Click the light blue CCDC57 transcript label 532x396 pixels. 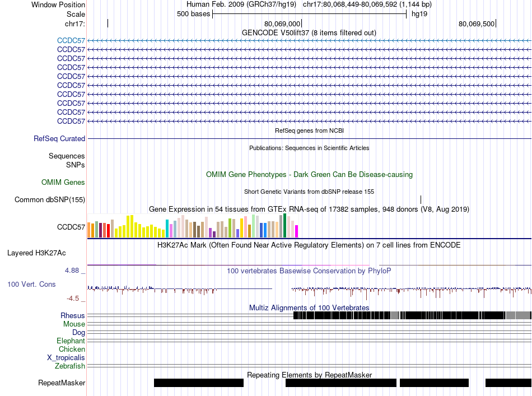tap(71, 41)
